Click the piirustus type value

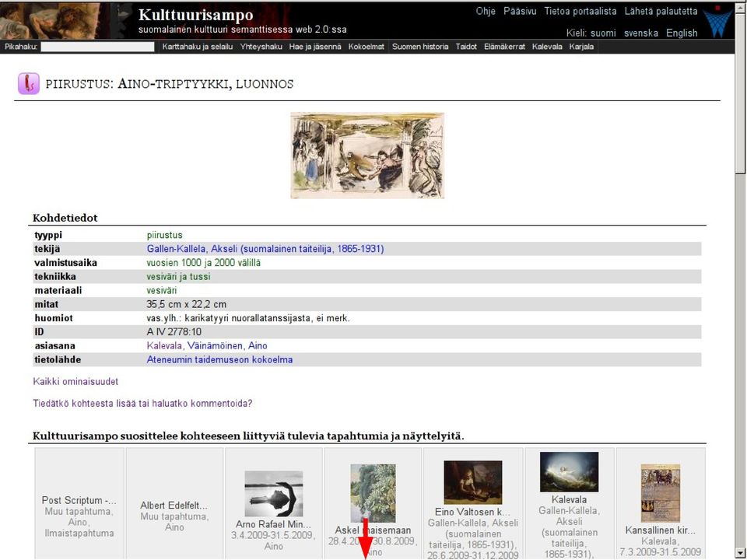[164, 235]
